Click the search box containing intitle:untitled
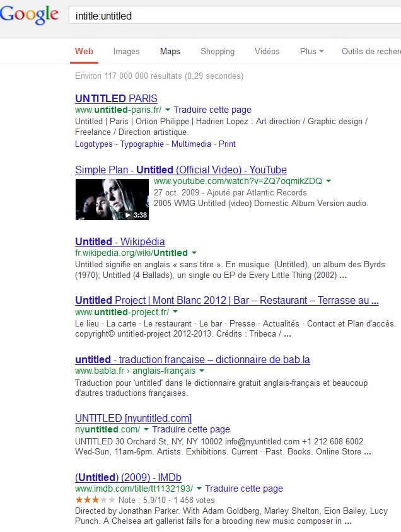Image resolution: width=401 pixels, height=532 pixels. pos(233,16)
